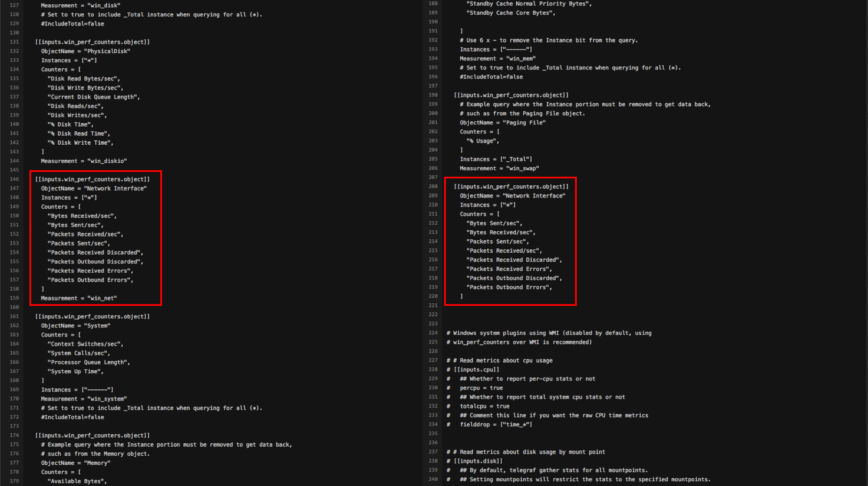868x486 pixels.
Task: Click line number 224 in the right gutter
Action: (x=433, y=333)
